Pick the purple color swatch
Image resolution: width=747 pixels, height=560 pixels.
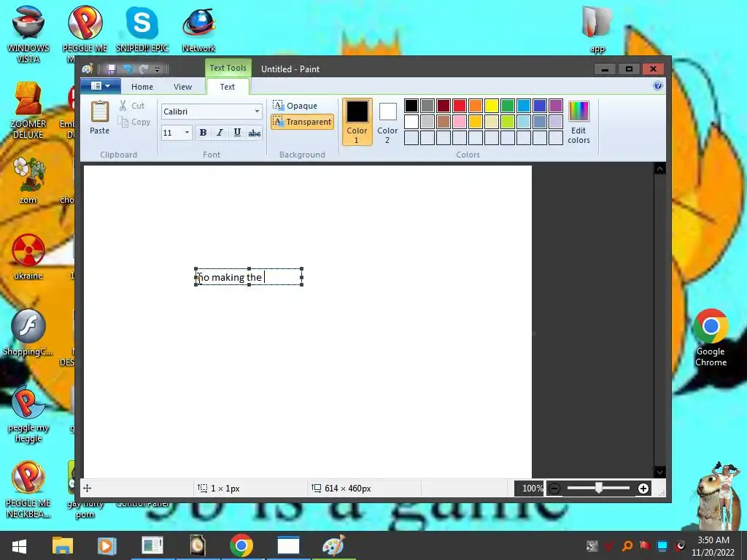(555, 106)
